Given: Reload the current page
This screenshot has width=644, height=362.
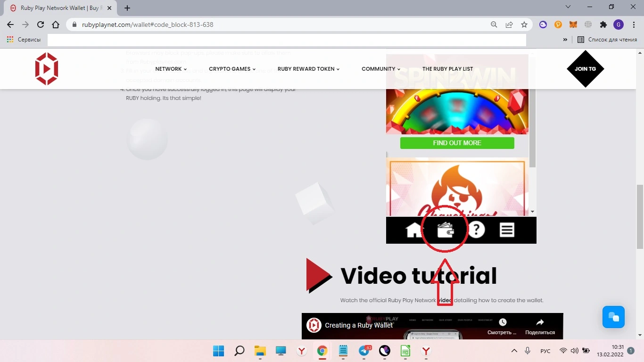Looking at the screenshot, I should click(x=41, y=25).
